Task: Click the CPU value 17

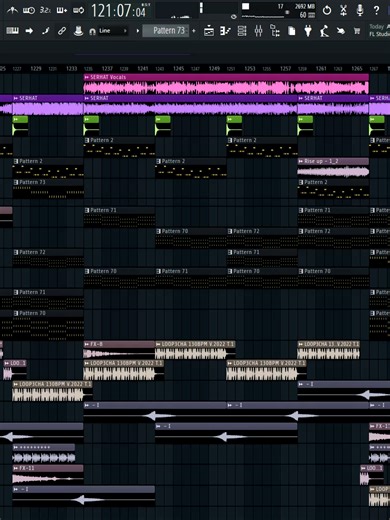Action: 281,6
